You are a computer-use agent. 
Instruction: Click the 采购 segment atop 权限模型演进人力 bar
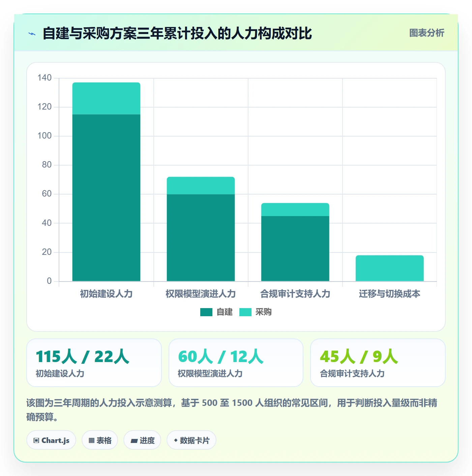(x=201, y=186)
